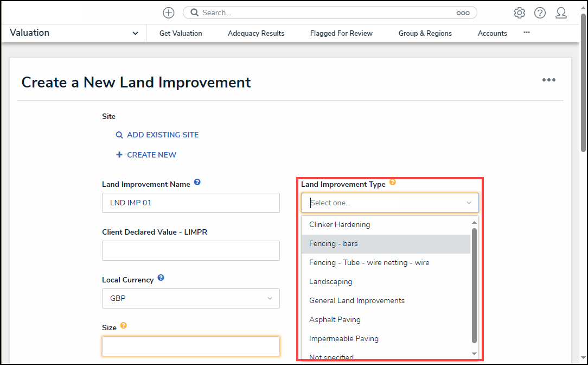This screenshot has width=588, height=365.
Task: Expand the Valuation application dropdown
Action: pos(136,33)
